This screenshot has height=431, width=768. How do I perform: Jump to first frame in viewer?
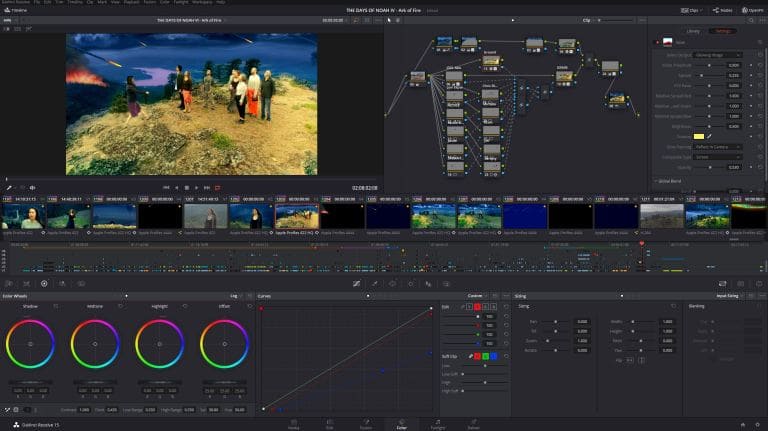coord(166,188)
